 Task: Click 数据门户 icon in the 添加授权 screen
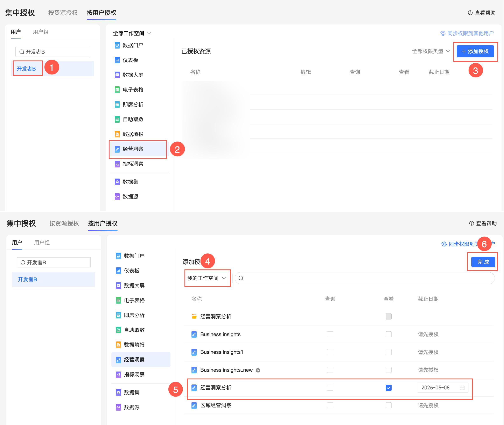(118, 256)
